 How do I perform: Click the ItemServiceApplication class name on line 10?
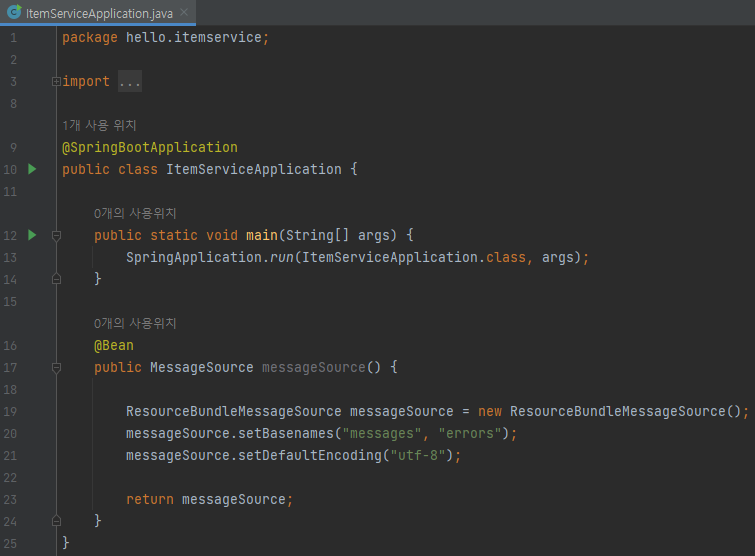coord(254,169)
